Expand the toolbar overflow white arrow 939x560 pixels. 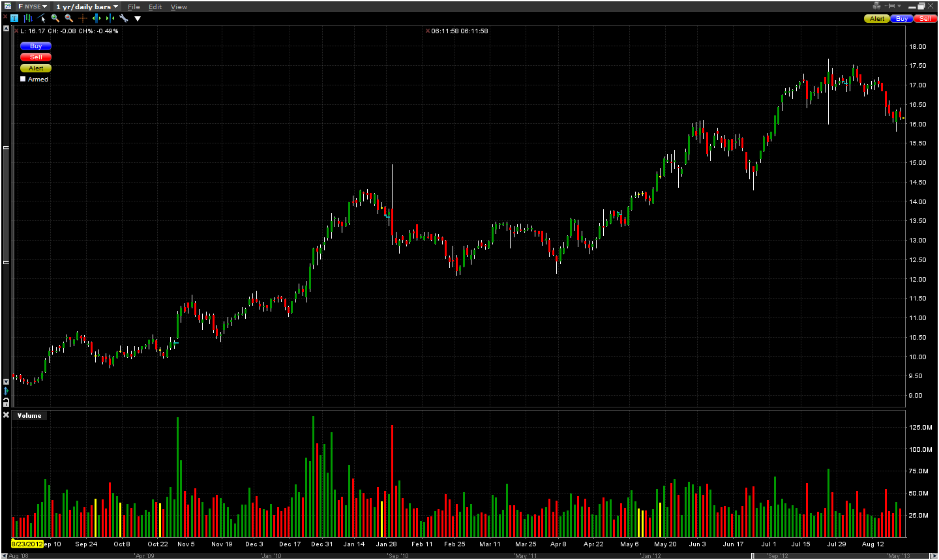click(x=138, y=18)
